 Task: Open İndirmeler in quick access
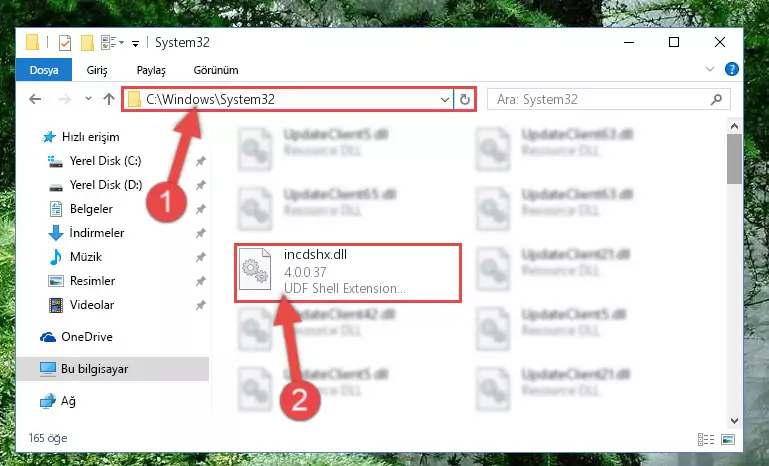(97, 233)
